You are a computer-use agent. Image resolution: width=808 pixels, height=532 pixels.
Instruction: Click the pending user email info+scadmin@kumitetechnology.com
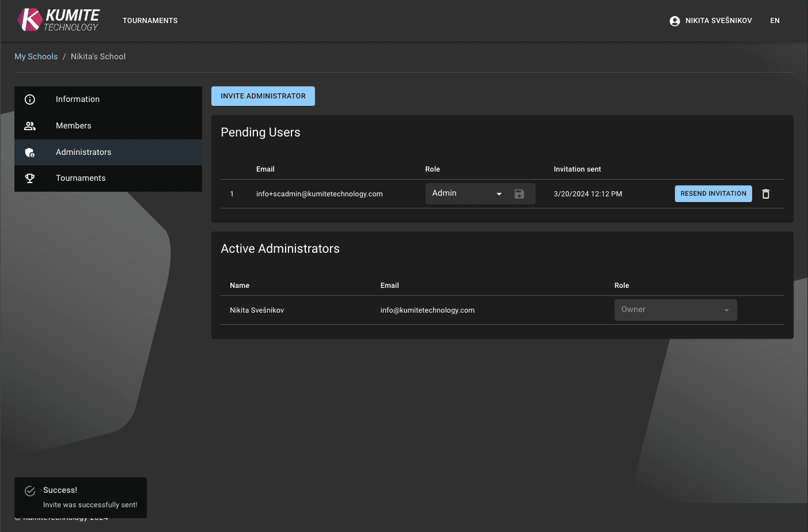(319, 194)
